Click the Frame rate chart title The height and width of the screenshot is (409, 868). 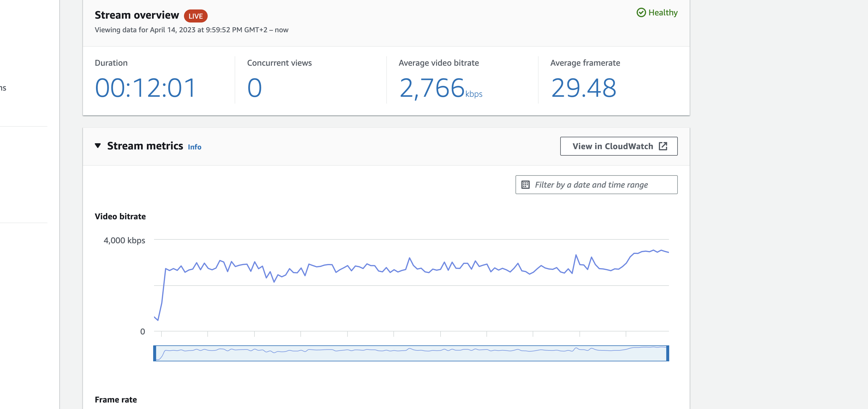(116, 400)
